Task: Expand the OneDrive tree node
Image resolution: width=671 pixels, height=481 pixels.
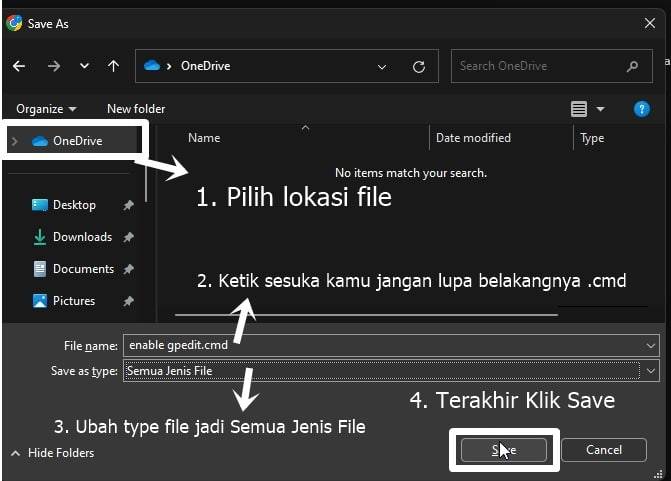Action: click(15, 141)
